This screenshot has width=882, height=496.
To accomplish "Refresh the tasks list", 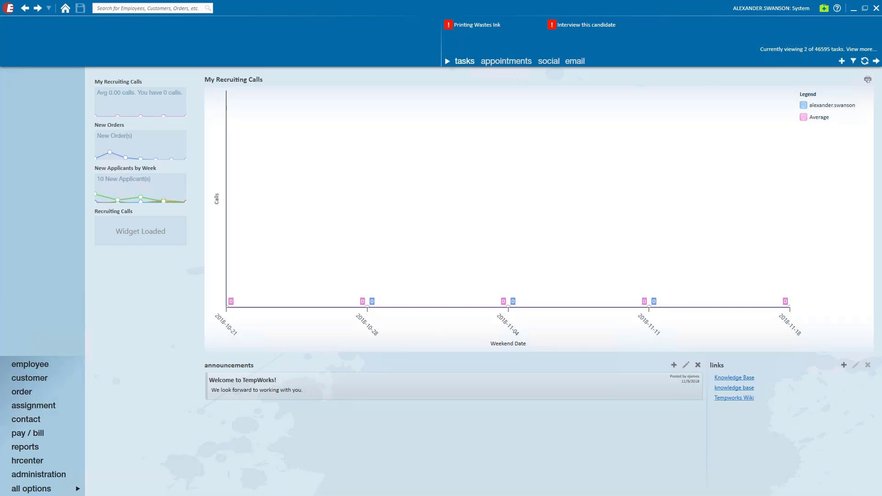I will (x=865, y=61).
